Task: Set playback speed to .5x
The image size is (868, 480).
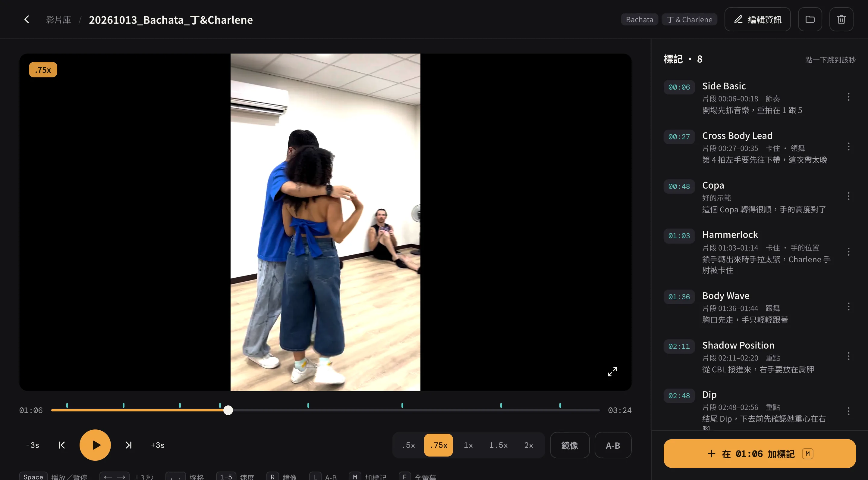Action: 408,445
